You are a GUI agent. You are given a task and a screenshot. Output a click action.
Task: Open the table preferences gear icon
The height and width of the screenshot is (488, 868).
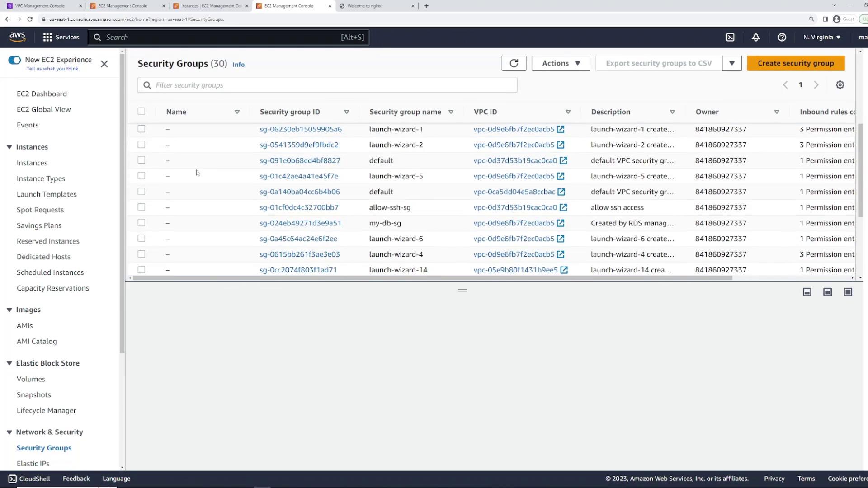pos(840,85)
